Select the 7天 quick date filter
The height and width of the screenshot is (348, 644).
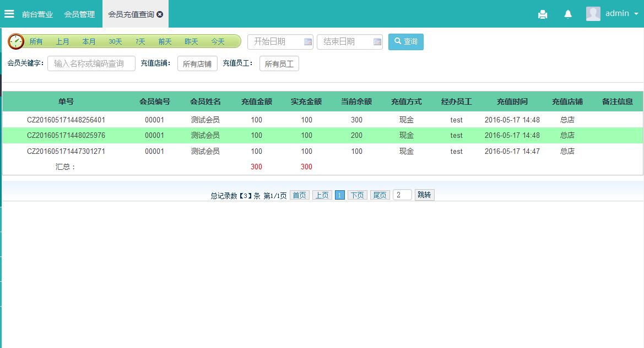coord(140,42)
